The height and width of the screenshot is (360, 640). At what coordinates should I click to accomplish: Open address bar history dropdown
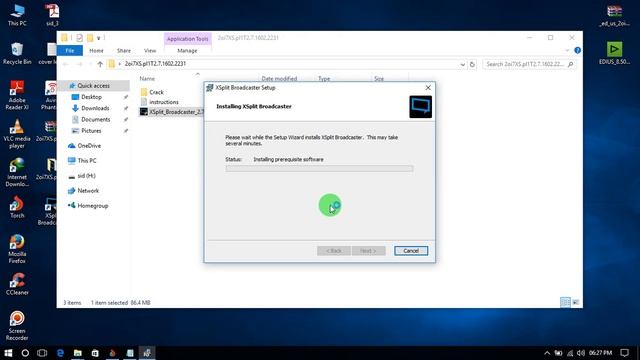[462, 64]
